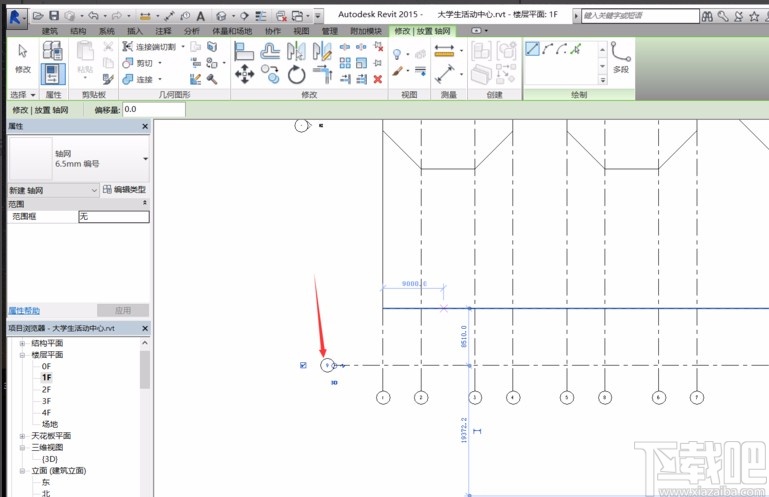This screenshot has width=769, height=497.
Task: Select the Copy tool in Modify panel
Action: tap(270, 74)
